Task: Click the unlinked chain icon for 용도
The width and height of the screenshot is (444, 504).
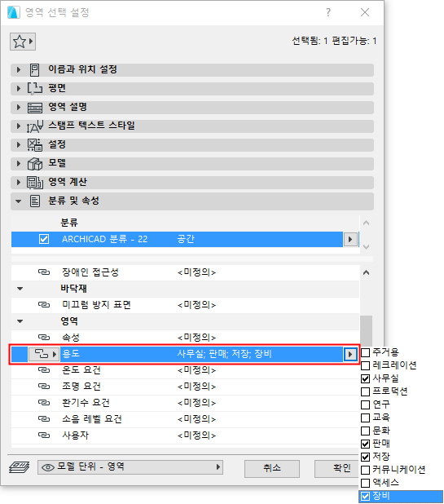Action: (41, 354)
